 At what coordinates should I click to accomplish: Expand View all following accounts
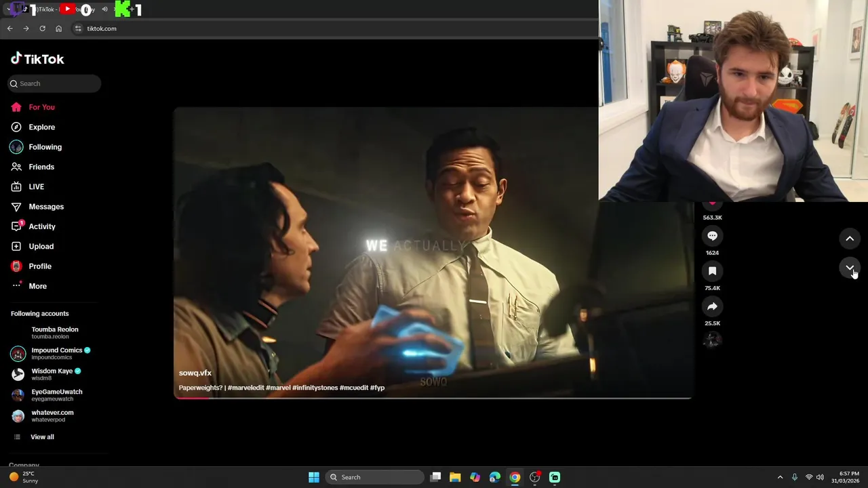coord(33,437)
